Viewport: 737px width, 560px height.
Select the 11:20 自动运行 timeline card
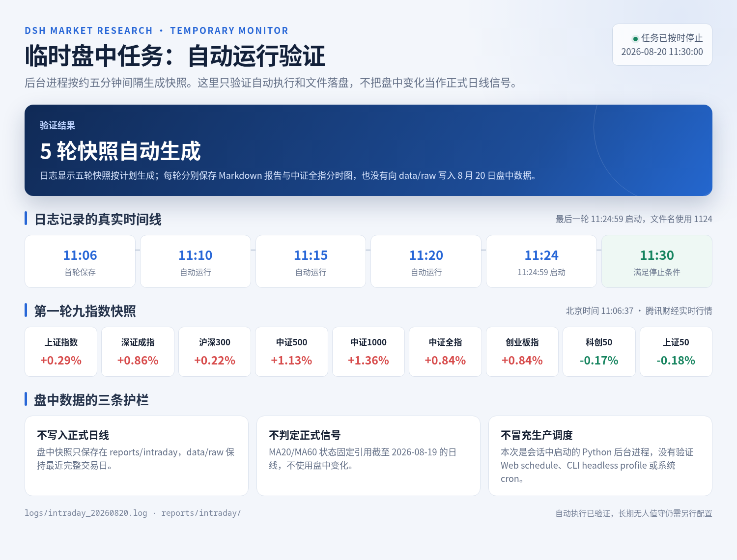click(426, 261)
